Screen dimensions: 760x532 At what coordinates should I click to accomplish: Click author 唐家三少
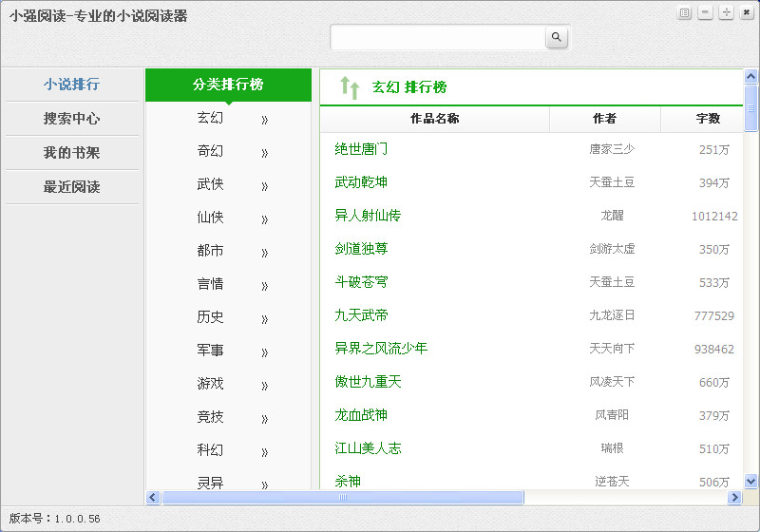(612, 149)
